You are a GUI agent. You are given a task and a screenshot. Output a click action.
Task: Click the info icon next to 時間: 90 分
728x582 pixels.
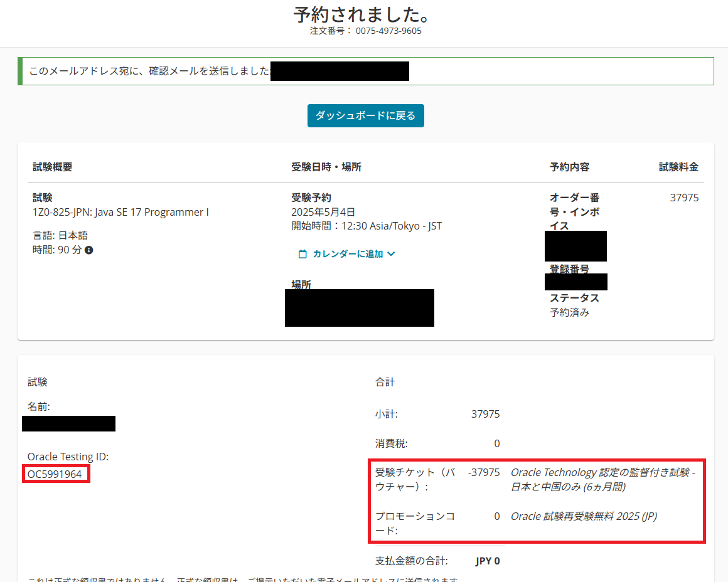point(88,250)
